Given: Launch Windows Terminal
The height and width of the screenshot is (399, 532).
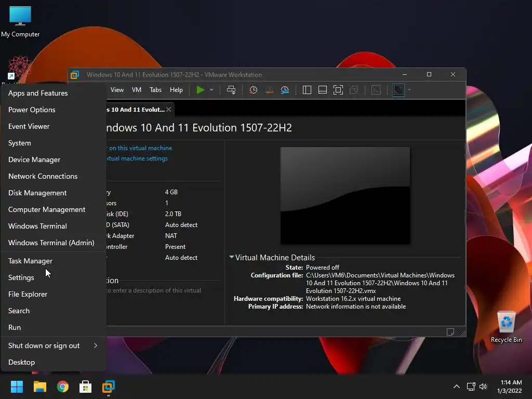Looking at the screenshot, I should 54,226.
